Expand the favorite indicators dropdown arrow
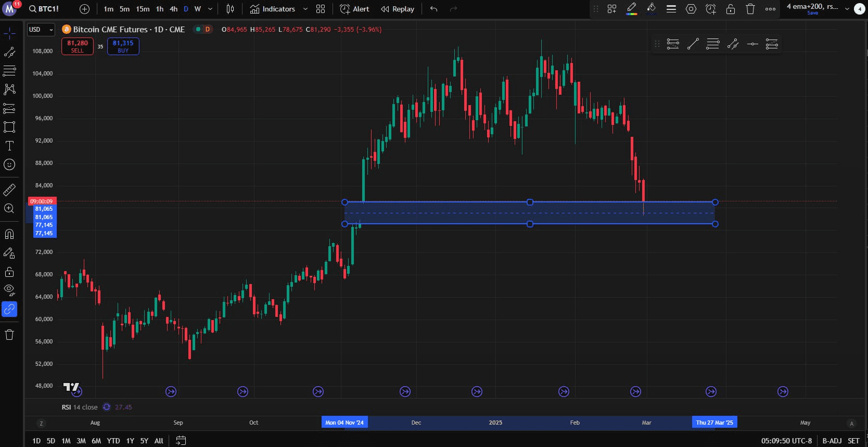This screenshot has width=868, height=447. (305, 9)
